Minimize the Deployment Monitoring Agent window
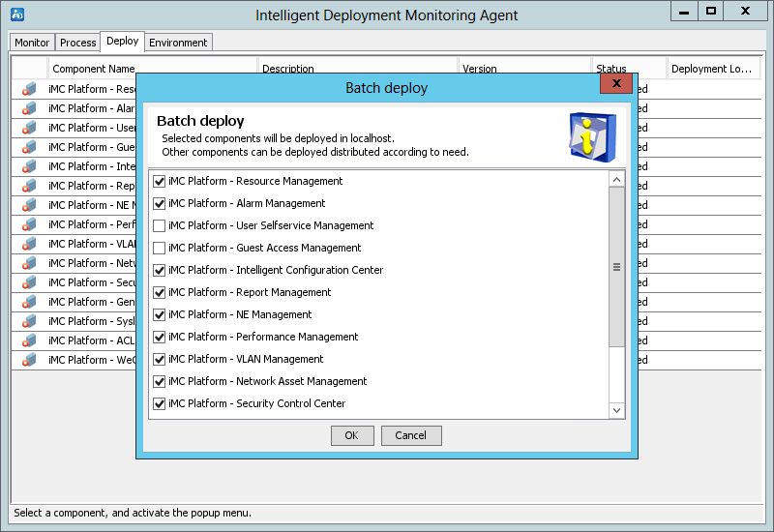The image size is (774, 532). 684,12
